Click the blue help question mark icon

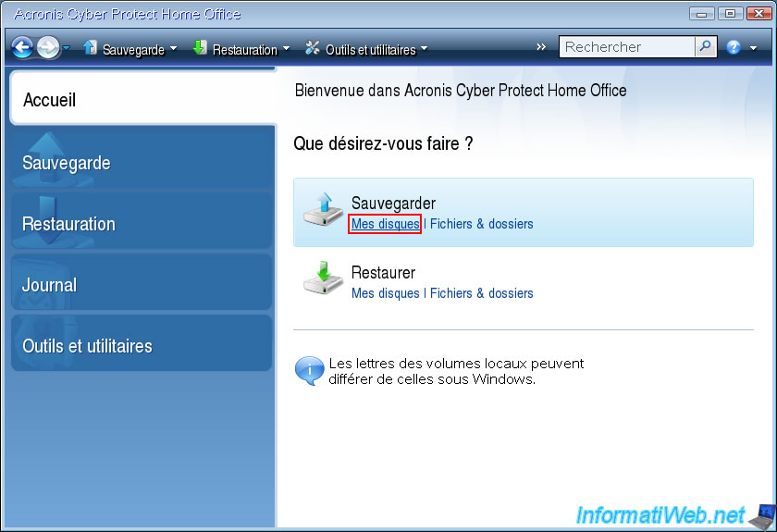(734, 47)
